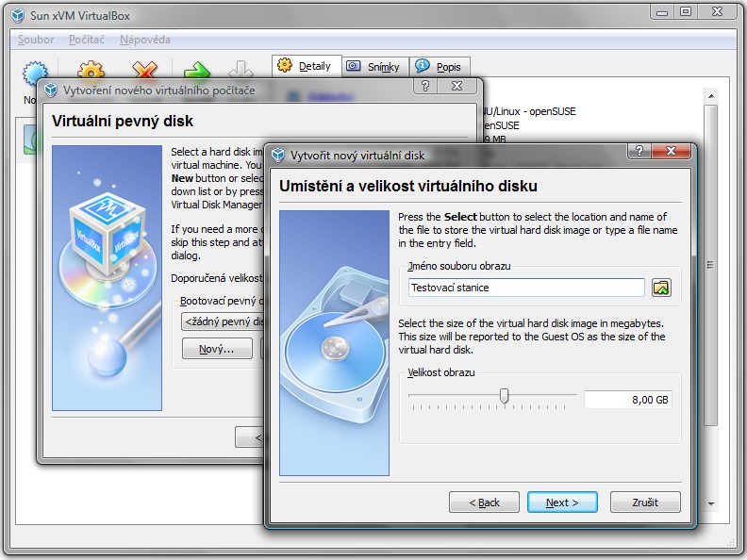The height and width of the screenshot is (560, 747).
Task: Click the 'Linux - openSUSE' details text
Action: (529, 111)
